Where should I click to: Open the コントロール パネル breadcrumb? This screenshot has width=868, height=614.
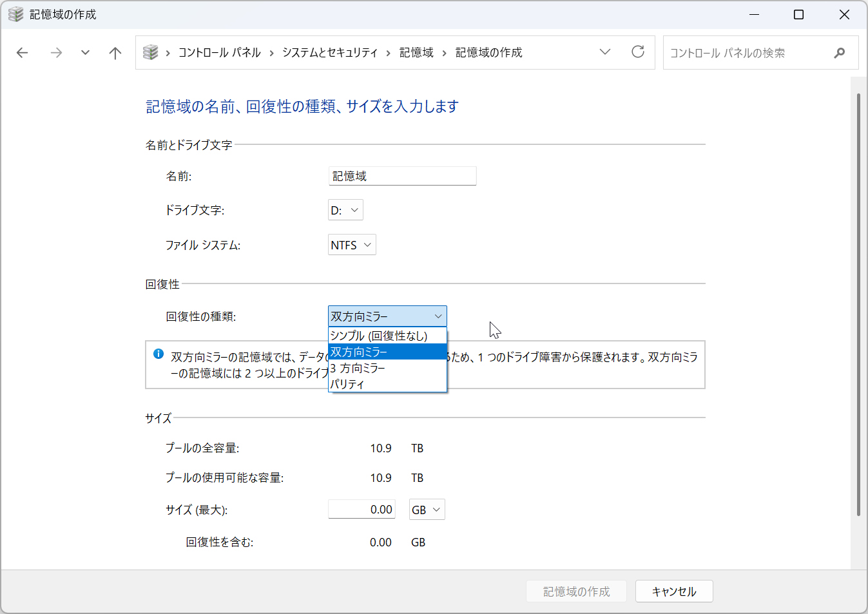(220, 53)
